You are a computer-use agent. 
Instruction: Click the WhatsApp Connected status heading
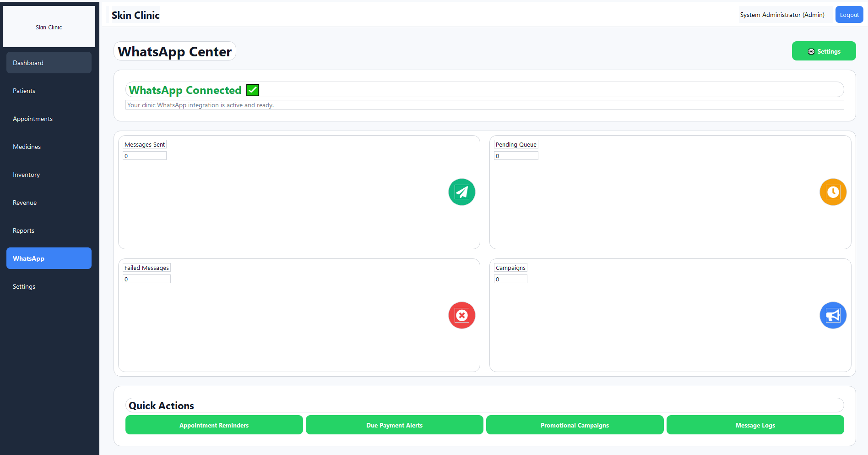click(x=185, y=90)
